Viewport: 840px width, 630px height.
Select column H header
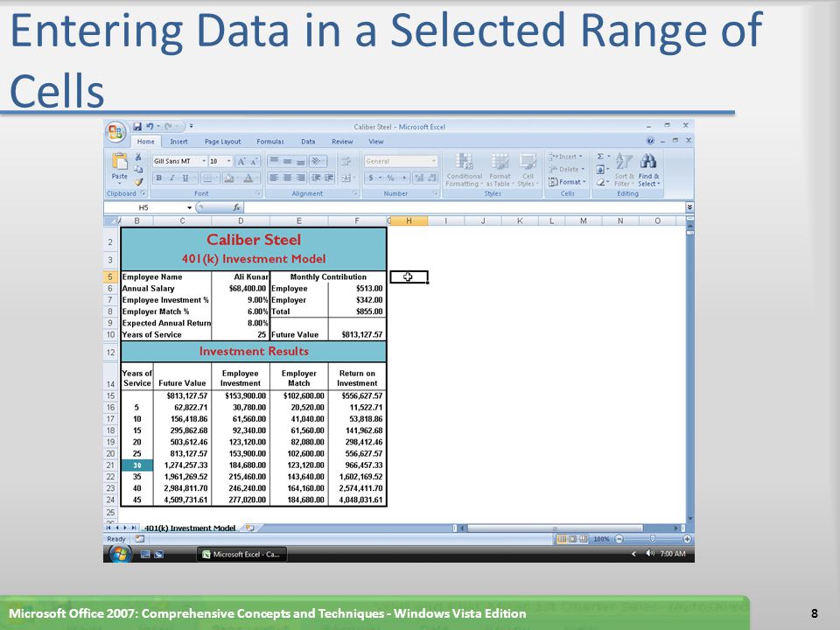(x=409, y=220)
